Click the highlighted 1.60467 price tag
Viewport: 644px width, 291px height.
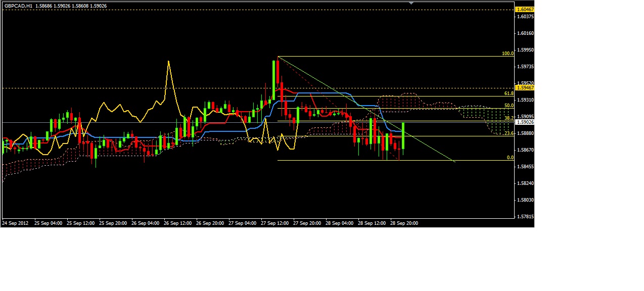525,10
